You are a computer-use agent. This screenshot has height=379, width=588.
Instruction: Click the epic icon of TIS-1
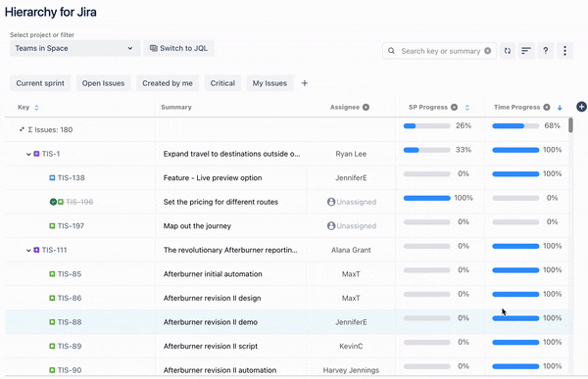click(36, 154)
